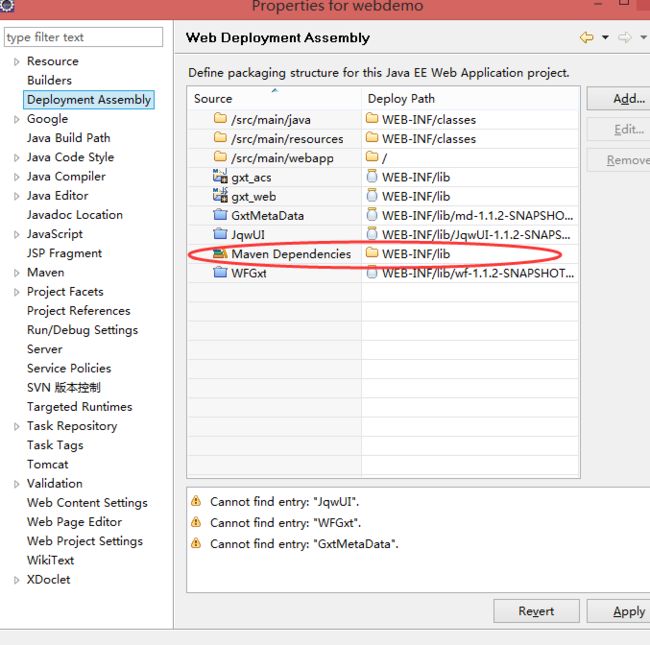This screenshot has width=650, height=645.
Task: Select the Deployment Assembly page
Action: click(x=88, y=100)
